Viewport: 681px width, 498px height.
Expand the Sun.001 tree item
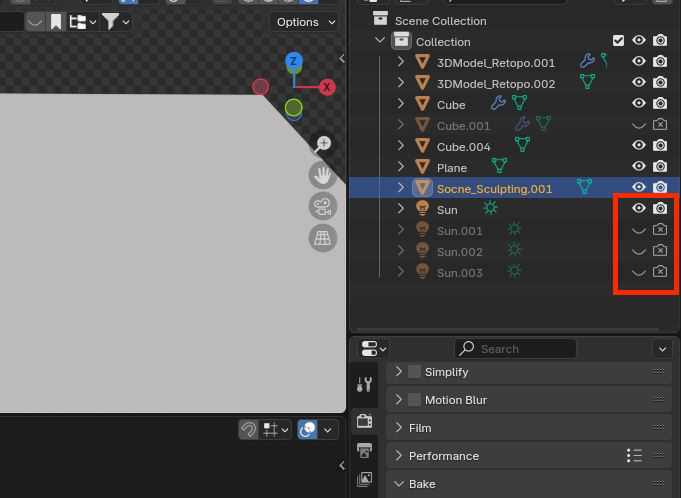pos(400,229)
